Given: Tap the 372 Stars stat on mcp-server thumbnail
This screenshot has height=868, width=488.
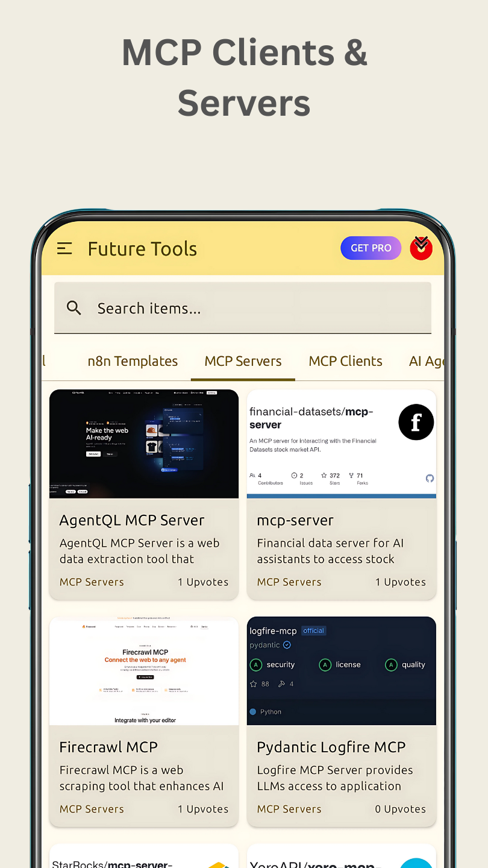Looking at the screenshot, I should 331,479.
